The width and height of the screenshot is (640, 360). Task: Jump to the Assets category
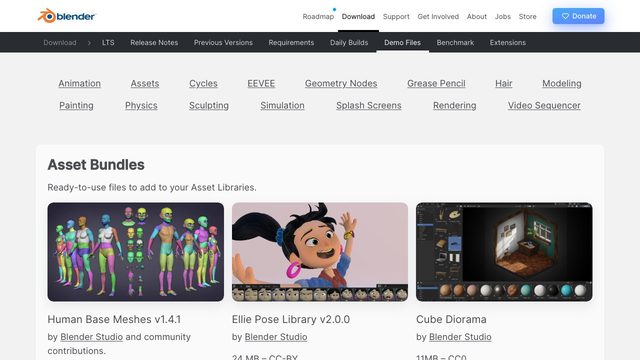145,83
